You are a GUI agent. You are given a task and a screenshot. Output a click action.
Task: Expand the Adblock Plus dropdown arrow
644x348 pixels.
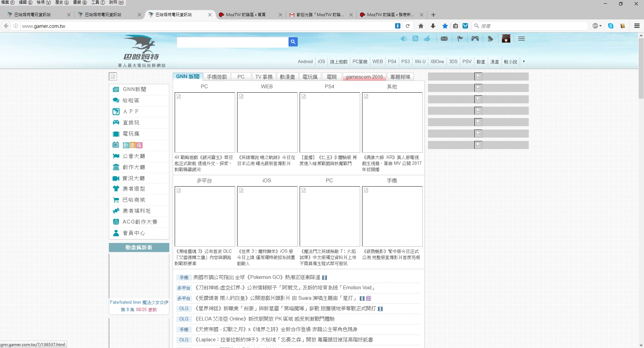click(x=600, y=26)
